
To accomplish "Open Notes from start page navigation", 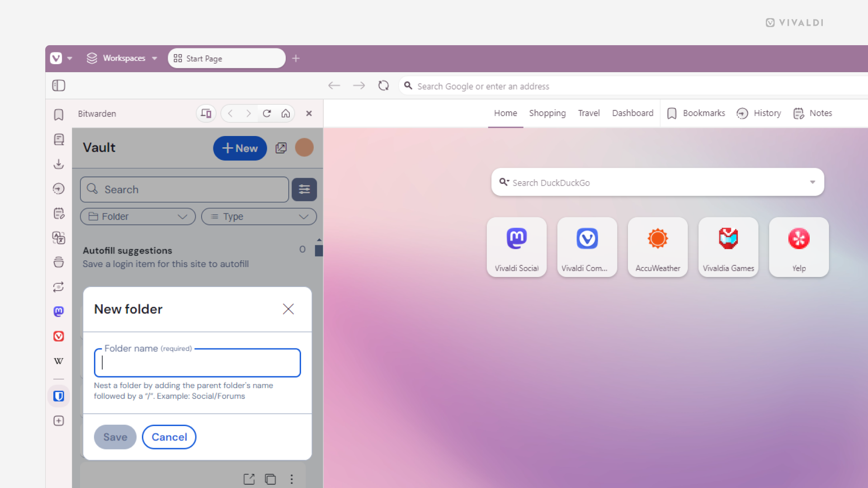I will click(813, 113).
